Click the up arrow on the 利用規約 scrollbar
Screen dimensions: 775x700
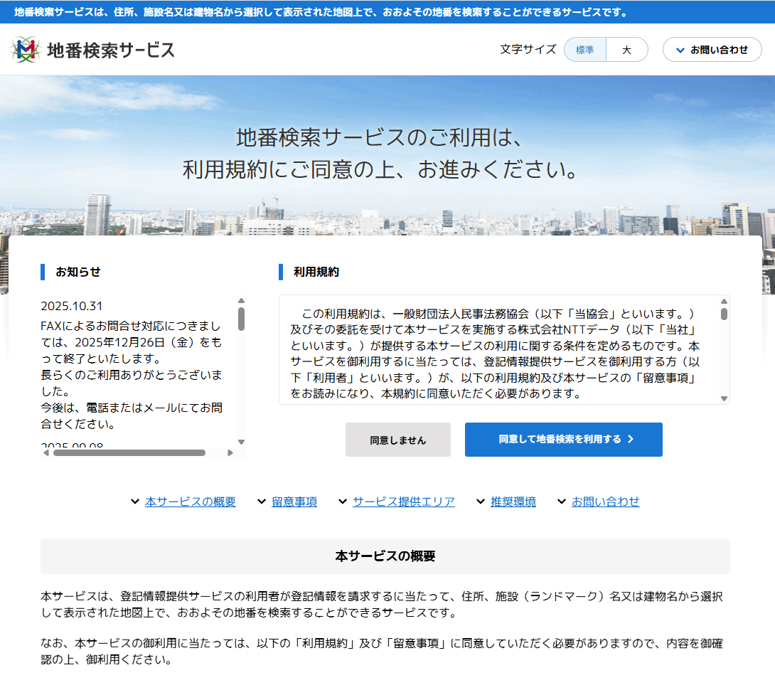coord(723,301)
